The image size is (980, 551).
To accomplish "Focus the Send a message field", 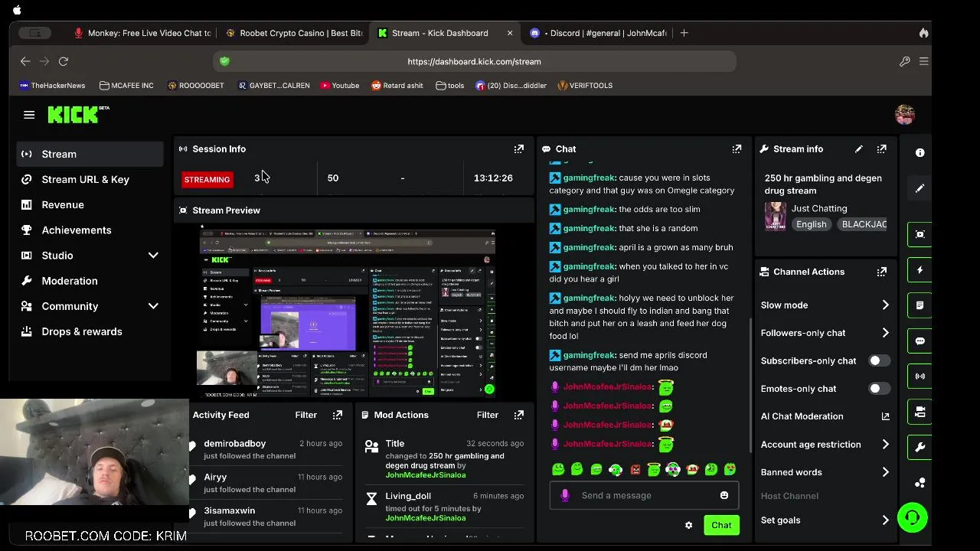I will [644, 495].
